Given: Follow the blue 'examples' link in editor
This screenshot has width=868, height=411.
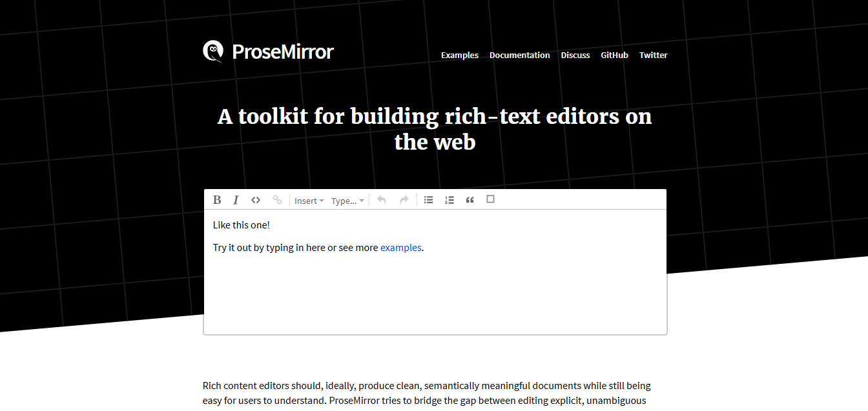Looking at the screenshot, I should click(x=401, y=248).
